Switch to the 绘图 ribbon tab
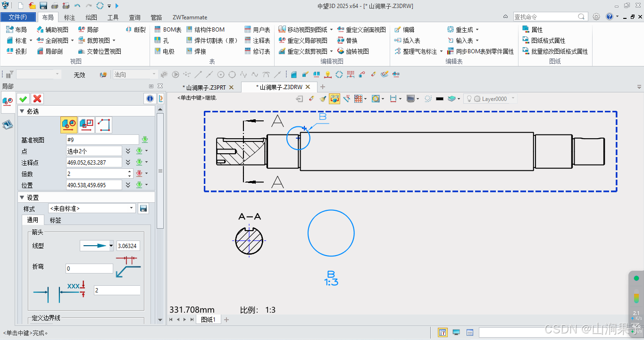The width and height of the screenshot is (644, 340). tap(92, 17)
